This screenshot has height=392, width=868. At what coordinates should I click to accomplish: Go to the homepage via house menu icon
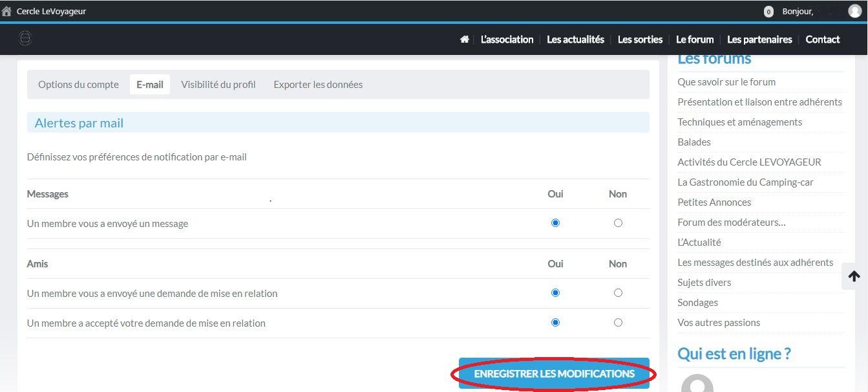(x=464, y=39)
